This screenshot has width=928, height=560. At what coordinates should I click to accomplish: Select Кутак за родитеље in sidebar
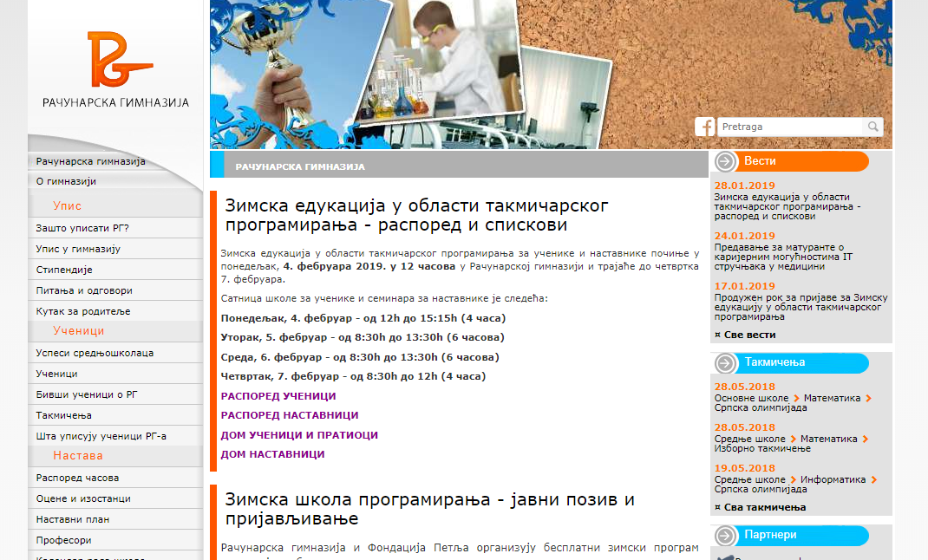[x=83, y=311]
